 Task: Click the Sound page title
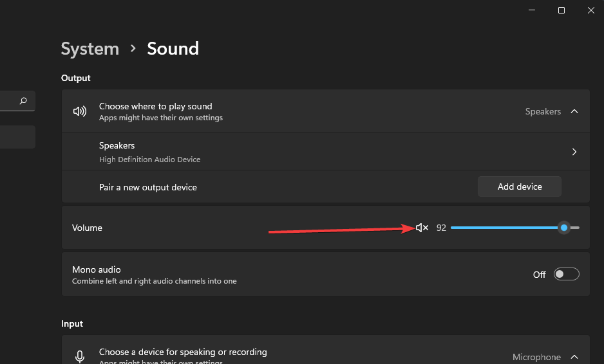point(173,49)
